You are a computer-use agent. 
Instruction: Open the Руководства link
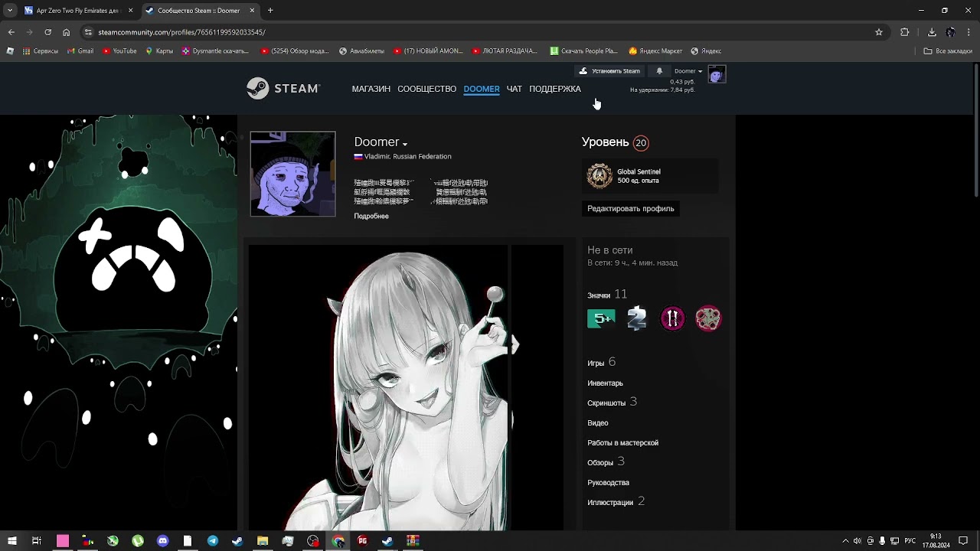click(608, 482)
